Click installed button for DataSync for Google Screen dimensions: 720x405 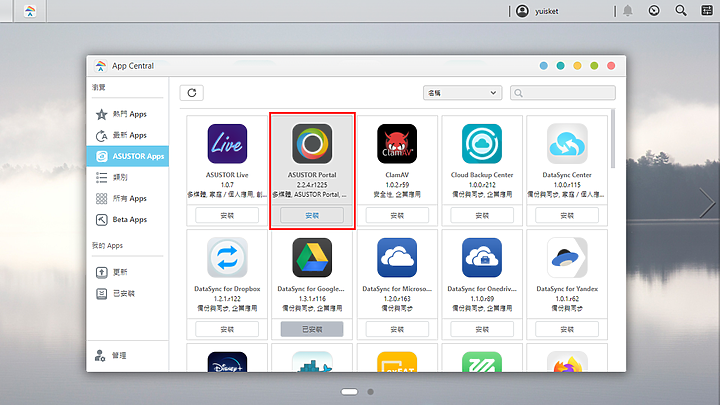tap(312, 329)
